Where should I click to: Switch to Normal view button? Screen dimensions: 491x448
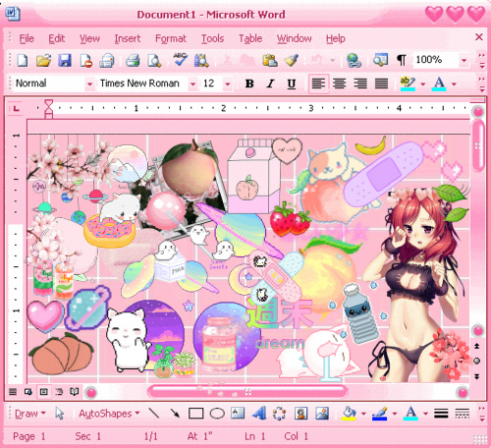[13, 392]
